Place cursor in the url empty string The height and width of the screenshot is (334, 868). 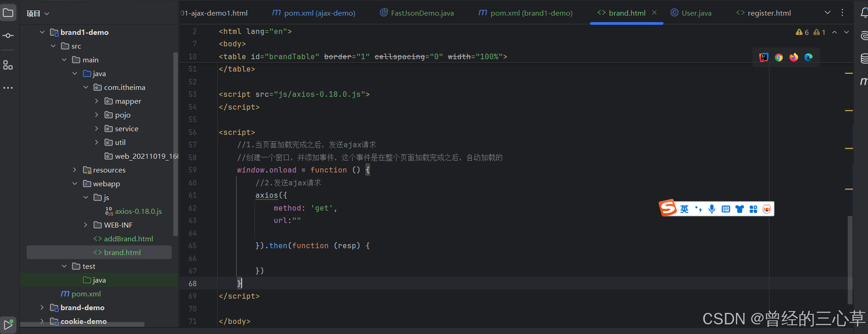(x=297, y=221)
